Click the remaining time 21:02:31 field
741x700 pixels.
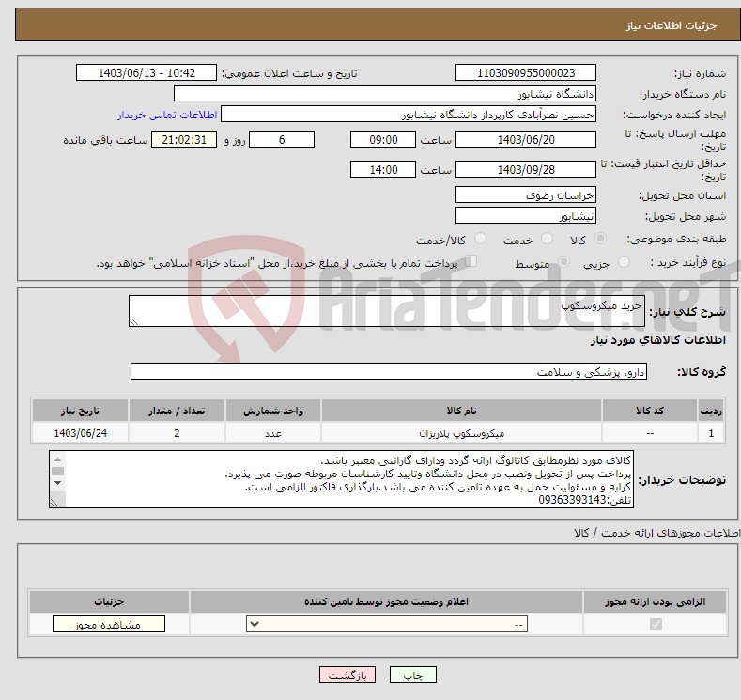pyautogui.click(x=184, y=139)
